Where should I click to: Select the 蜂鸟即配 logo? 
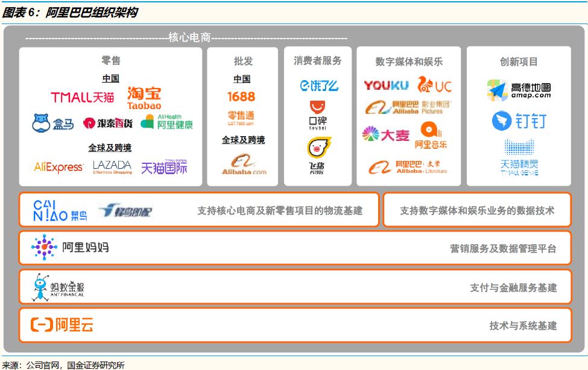click(x=125, y=210)
